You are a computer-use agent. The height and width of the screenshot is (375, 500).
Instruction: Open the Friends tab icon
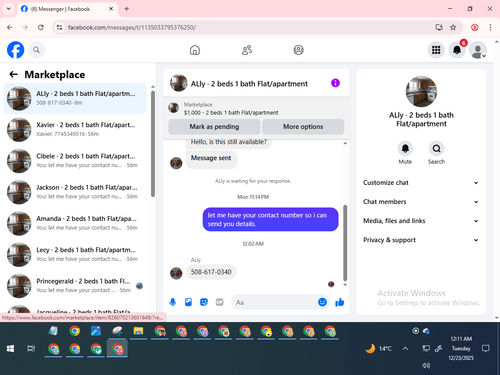247,50
